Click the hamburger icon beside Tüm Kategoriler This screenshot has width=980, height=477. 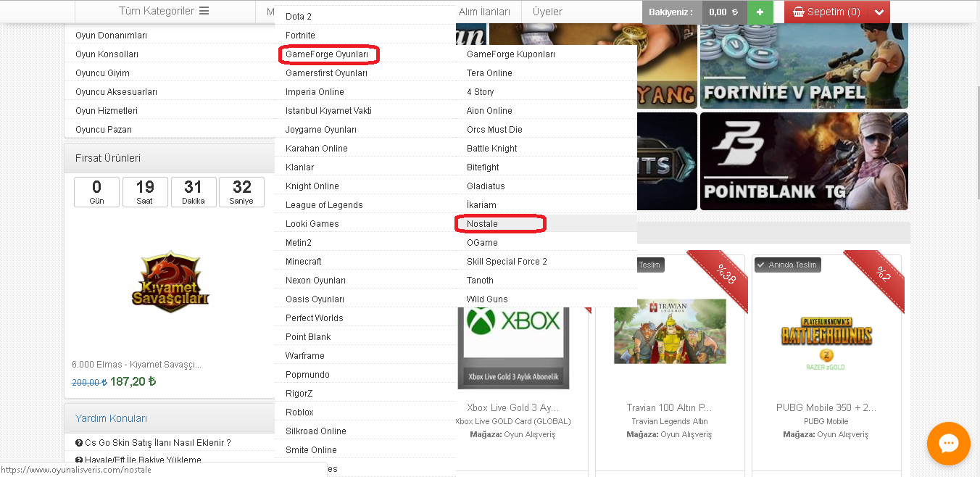[x=204, y=11]
